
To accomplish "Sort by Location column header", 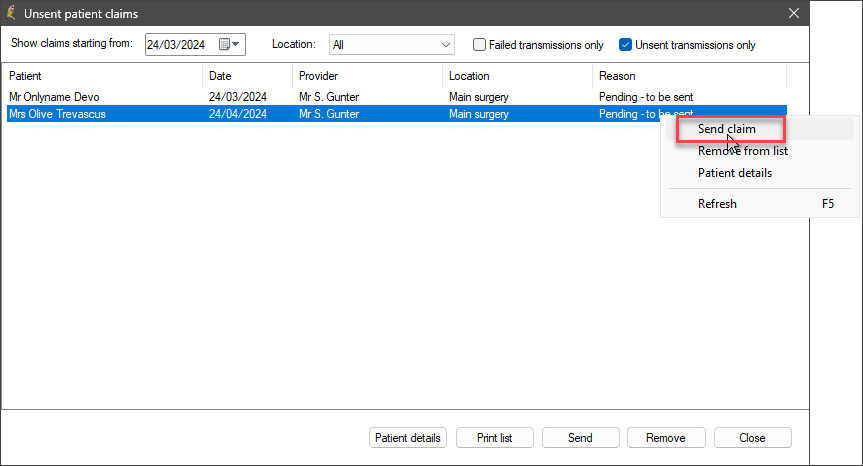I will pyautogui.click(x=517, y=76).
